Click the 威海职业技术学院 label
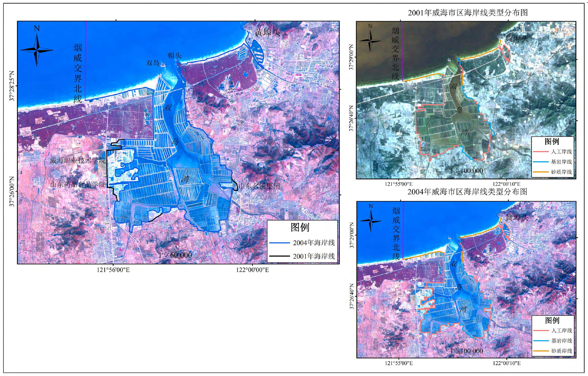Image resolution: width=588 pixels, height=376 pixels. point(78,161)
